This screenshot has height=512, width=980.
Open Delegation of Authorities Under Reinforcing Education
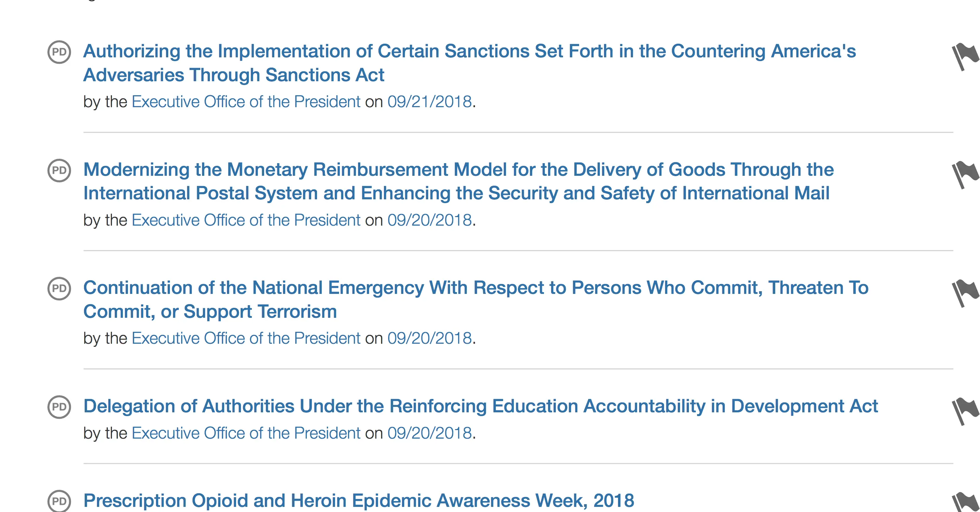click(x=480, y=406)
